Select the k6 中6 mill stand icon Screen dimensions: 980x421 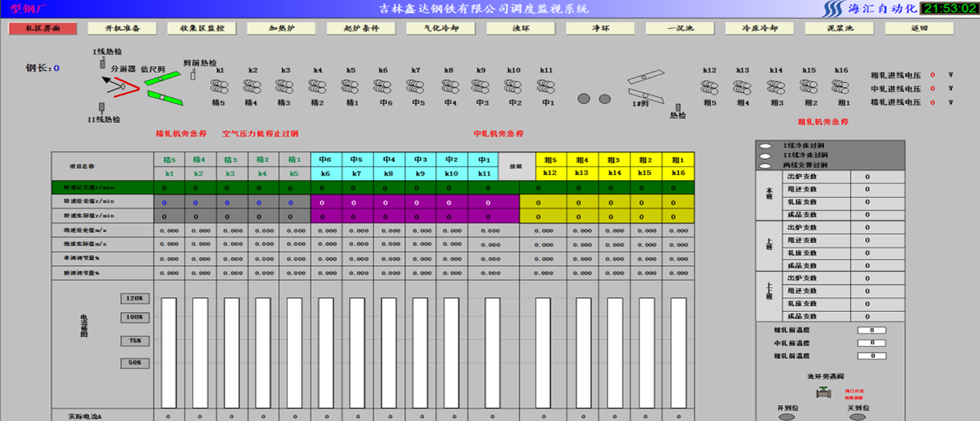(x=382, y=86)
